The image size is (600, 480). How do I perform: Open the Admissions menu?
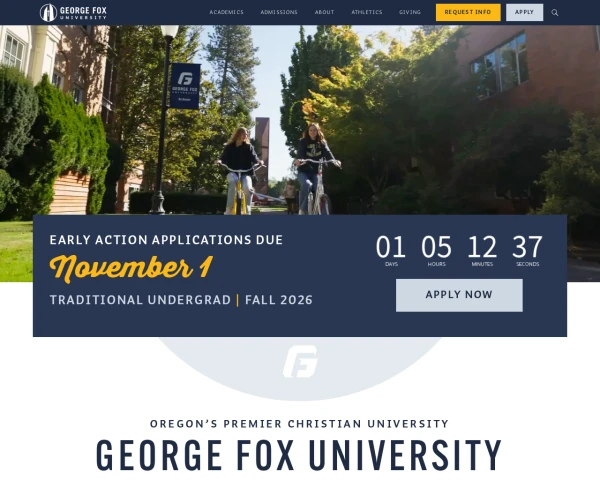click(x=279, y=12)
